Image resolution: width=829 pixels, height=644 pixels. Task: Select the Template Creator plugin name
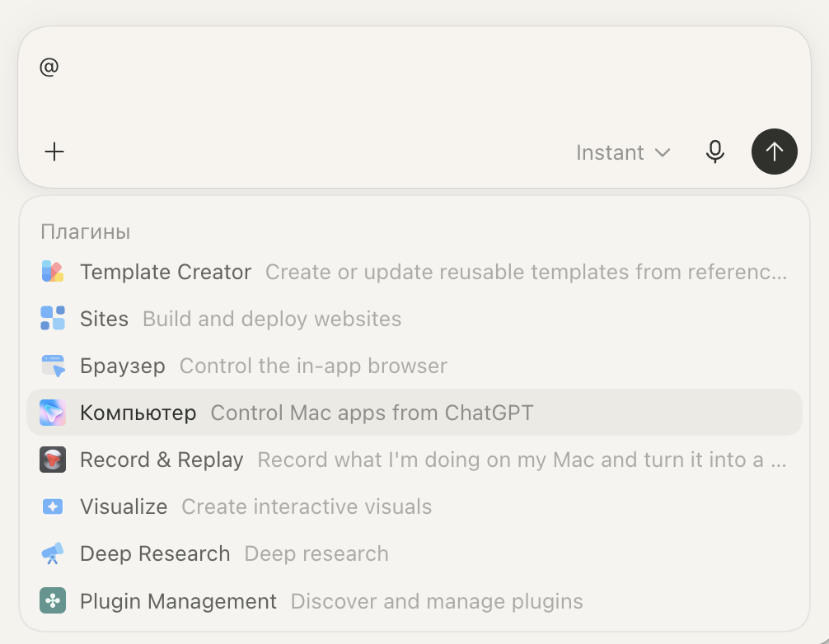tap(166, 272)
